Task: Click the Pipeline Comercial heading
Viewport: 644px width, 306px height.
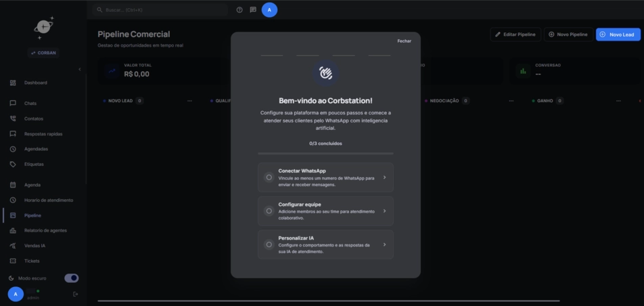Action: (134, 34)
